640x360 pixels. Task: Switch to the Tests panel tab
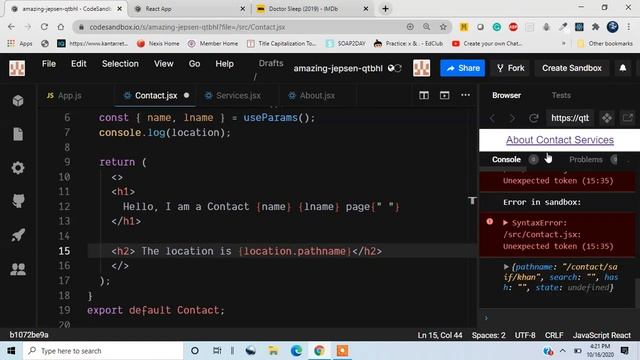[561, 95]
